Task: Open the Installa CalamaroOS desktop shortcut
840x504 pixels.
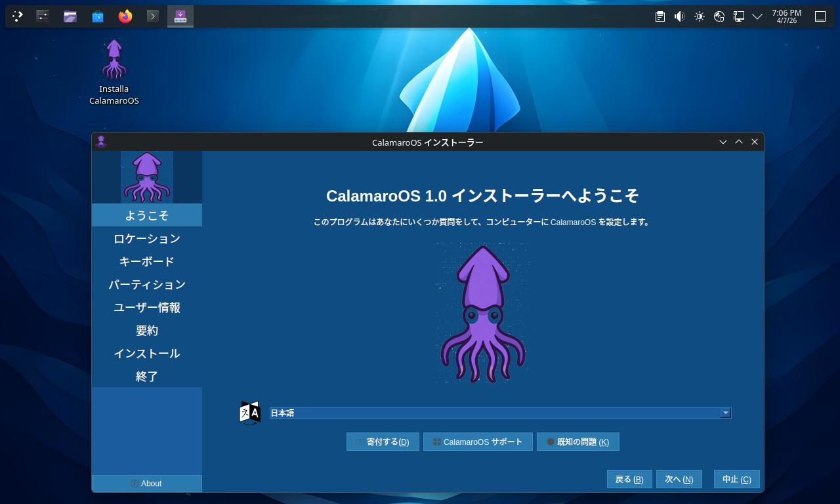Action: [114, 72]
